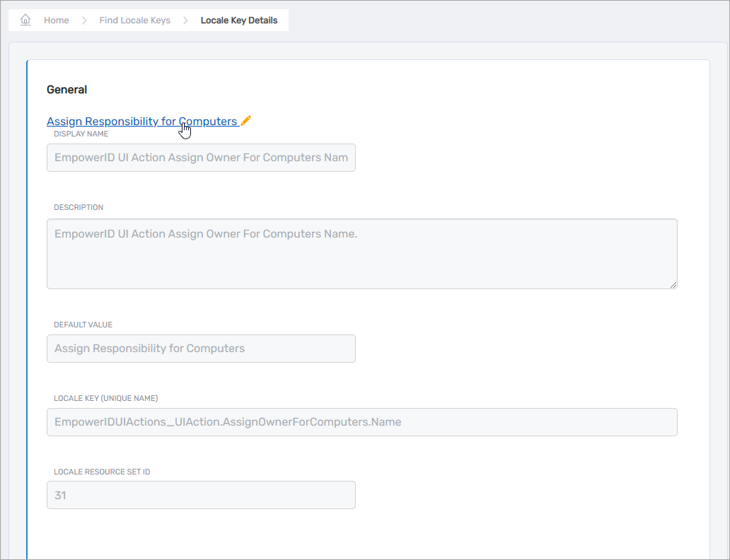
Task: Click the Default Value input field
Action: 201,349
